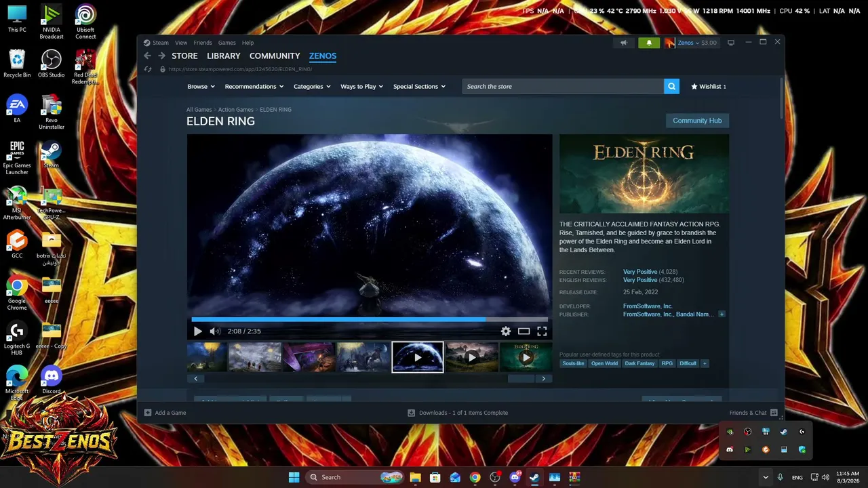This screenshot has height=488, width=868.
Task: Open Discord desktop shortcut
Action: 52,380
